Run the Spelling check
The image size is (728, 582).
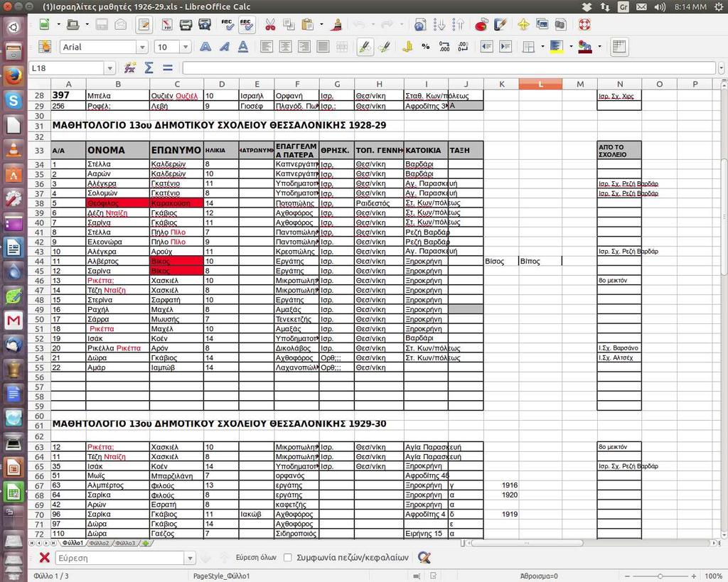point(227,24)
